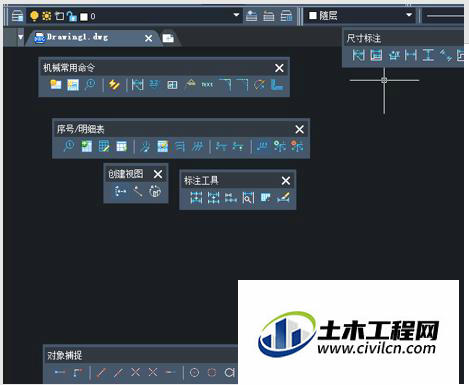
Task: Close the 机械常用命令 toolbar
Action: coord(279,68)
